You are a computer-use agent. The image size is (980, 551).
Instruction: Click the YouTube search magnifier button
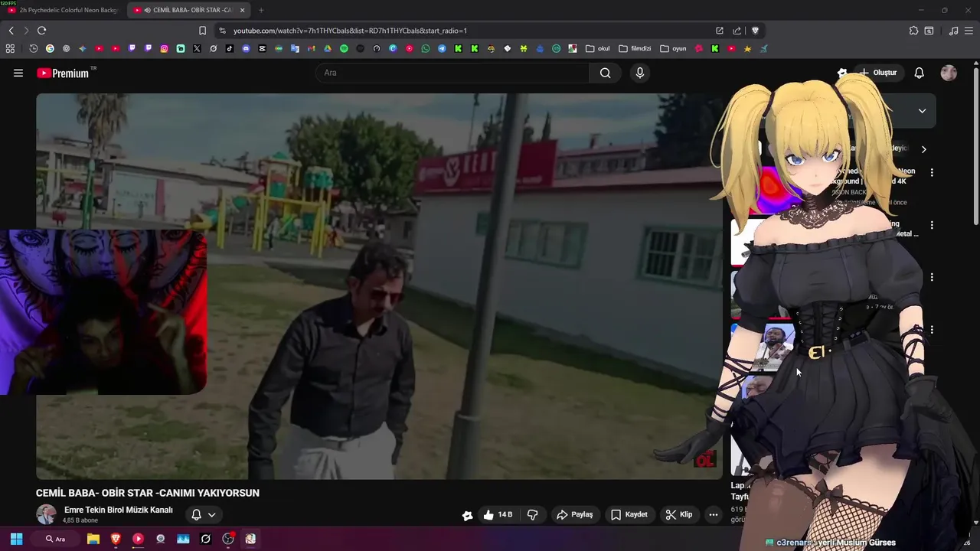click(605, 73)
